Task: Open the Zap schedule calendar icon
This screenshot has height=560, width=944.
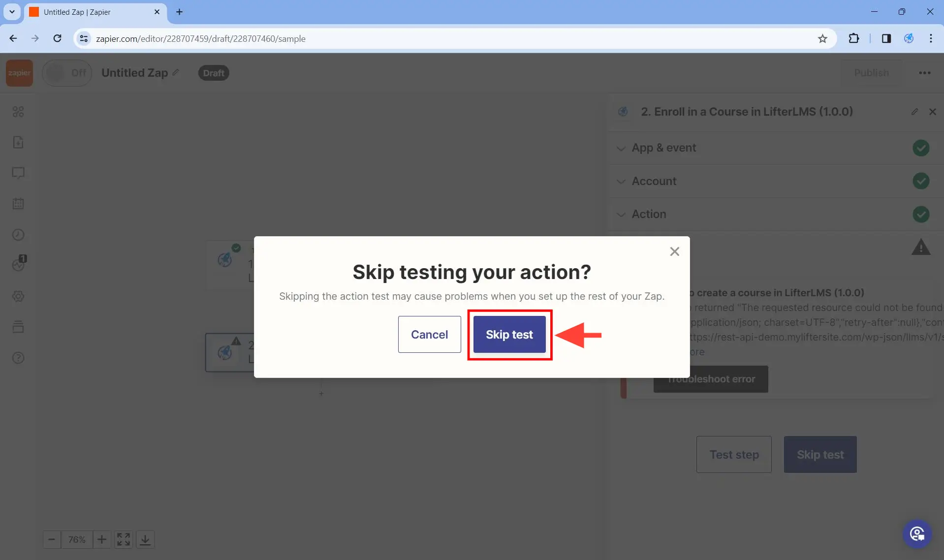Action: [x=18, y=204]
